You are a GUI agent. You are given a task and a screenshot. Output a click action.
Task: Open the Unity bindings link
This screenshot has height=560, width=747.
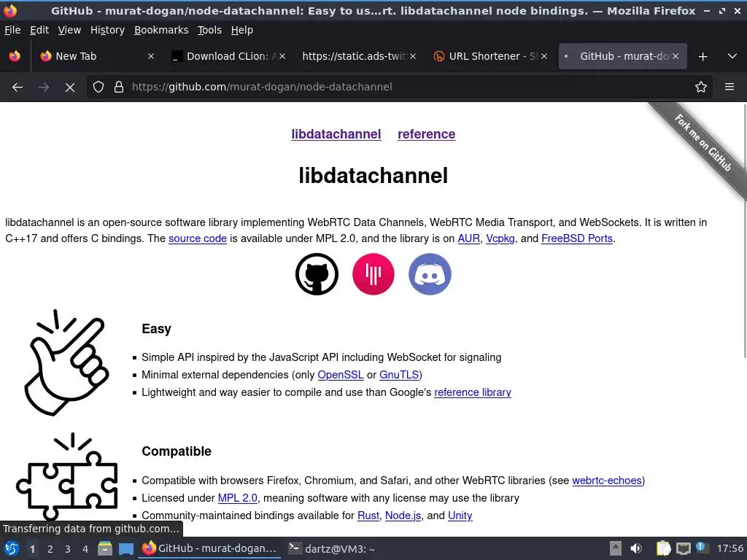(460, 516)
